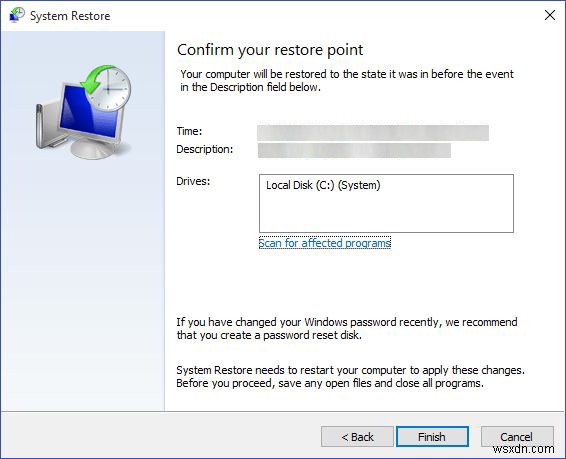The width and height of the screenshot is (566, 459).
Task: Click the System Restore title bar icon
Action: click(x=17, y=15)
